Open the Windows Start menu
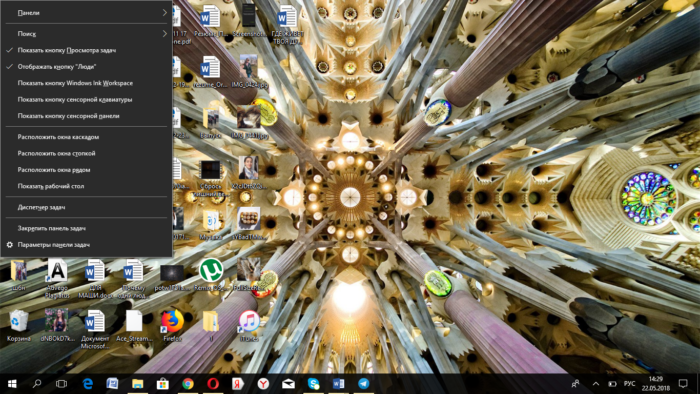Viewport: 700px width, 394px height. coord(12,384)
